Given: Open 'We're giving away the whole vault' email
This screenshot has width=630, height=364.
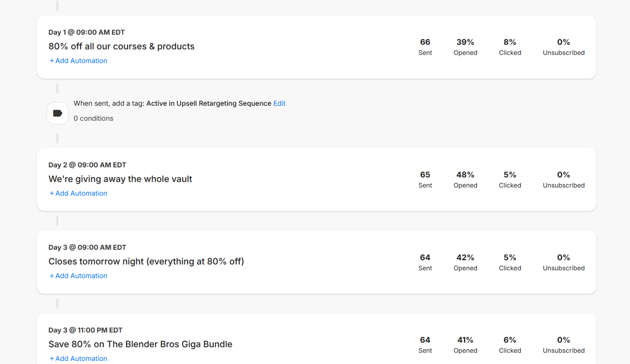Looking at the screenshot, I should tap(120, 179).
